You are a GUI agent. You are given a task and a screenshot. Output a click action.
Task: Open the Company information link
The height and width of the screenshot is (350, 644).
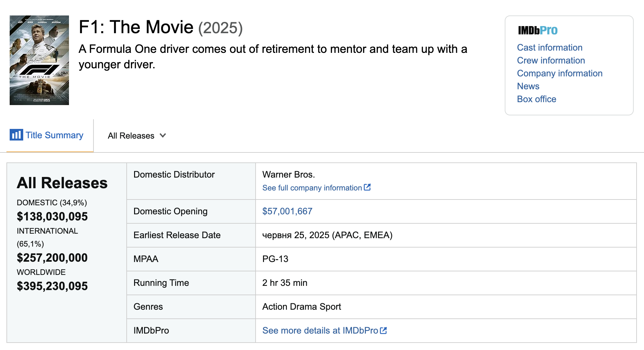[x=560, y=73]
